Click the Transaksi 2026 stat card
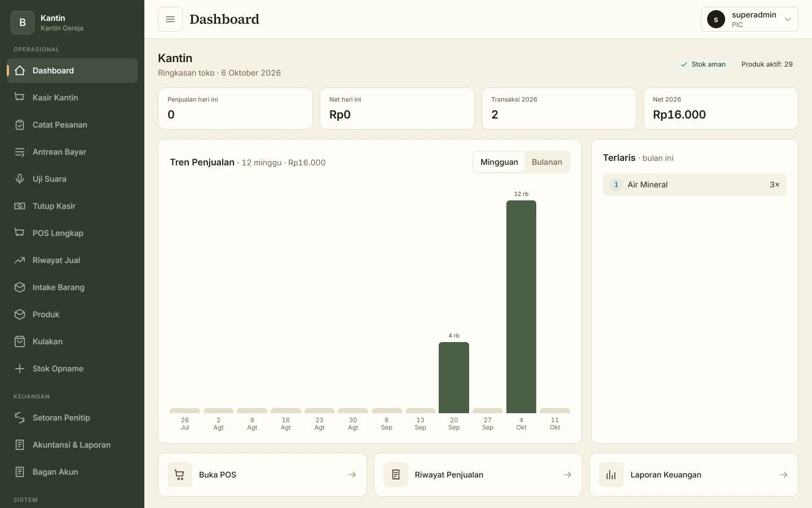Viewport: 812px width, 508px height. tap(559, 108)
